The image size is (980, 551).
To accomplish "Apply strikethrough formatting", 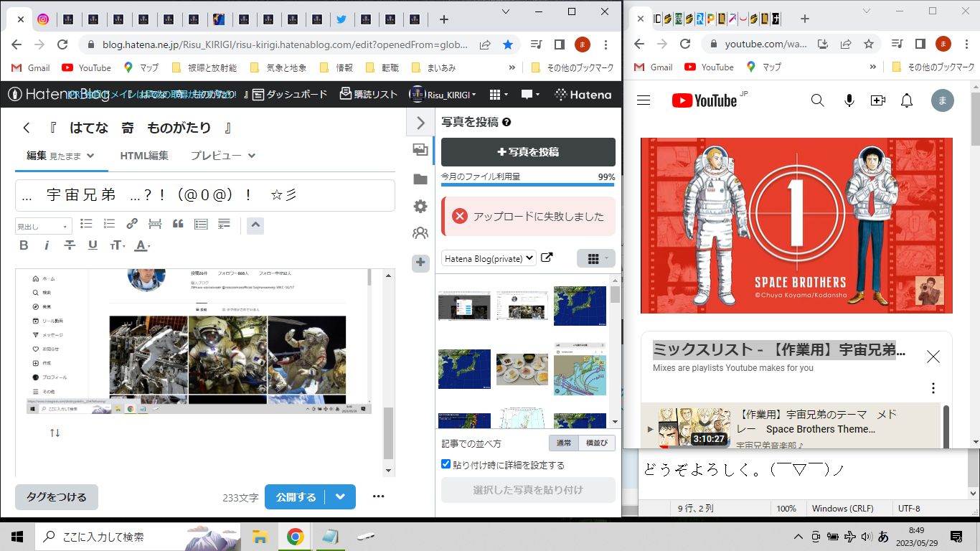I will pyautogui.click(x=70, y=245).
